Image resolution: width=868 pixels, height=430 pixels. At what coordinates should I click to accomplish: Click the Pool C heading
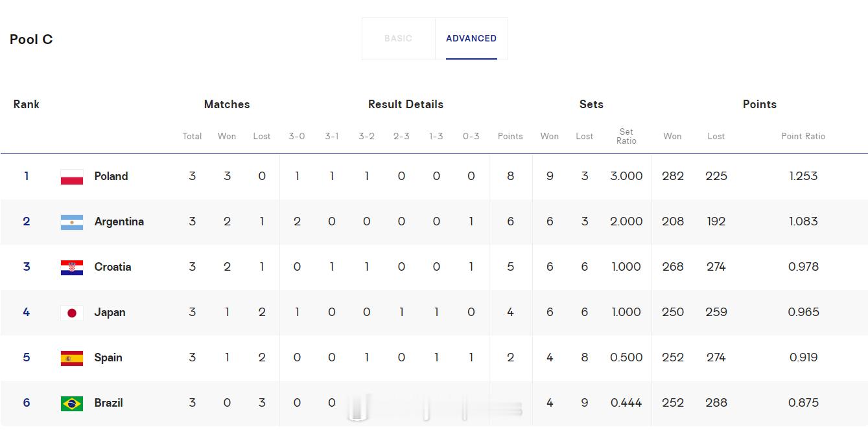click(x=31, y=40)
